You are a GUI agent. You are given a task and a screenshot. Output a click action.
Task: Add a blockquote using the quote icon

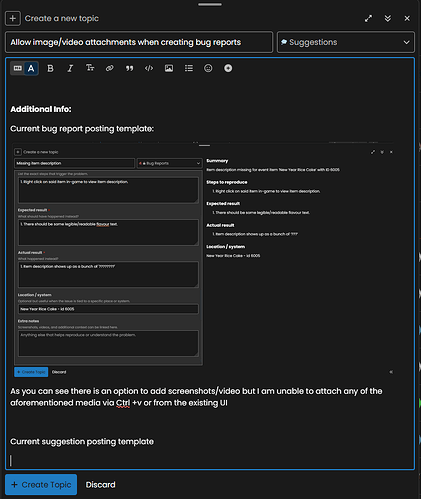point(129,68)
